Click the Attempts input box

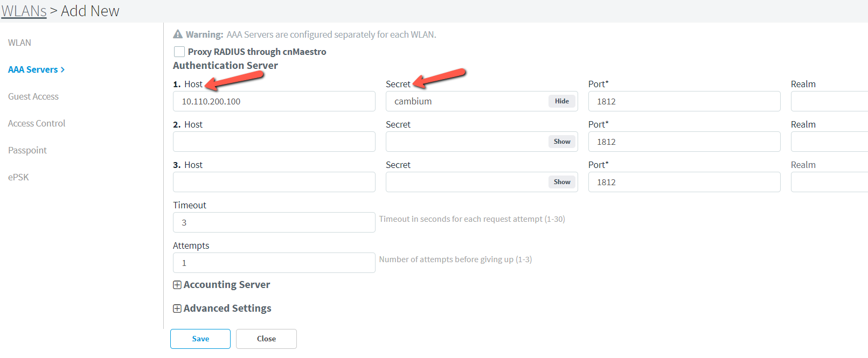[x=274, y=262]
